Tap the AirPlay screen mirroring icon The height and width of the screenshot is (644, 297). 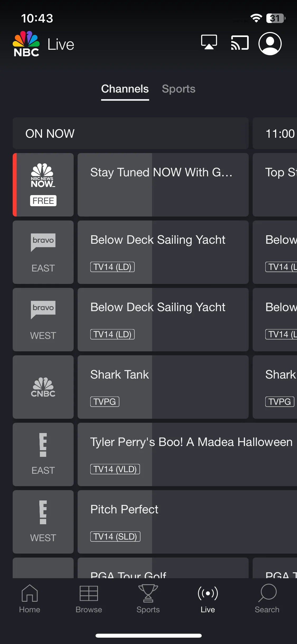coord(209,42)
